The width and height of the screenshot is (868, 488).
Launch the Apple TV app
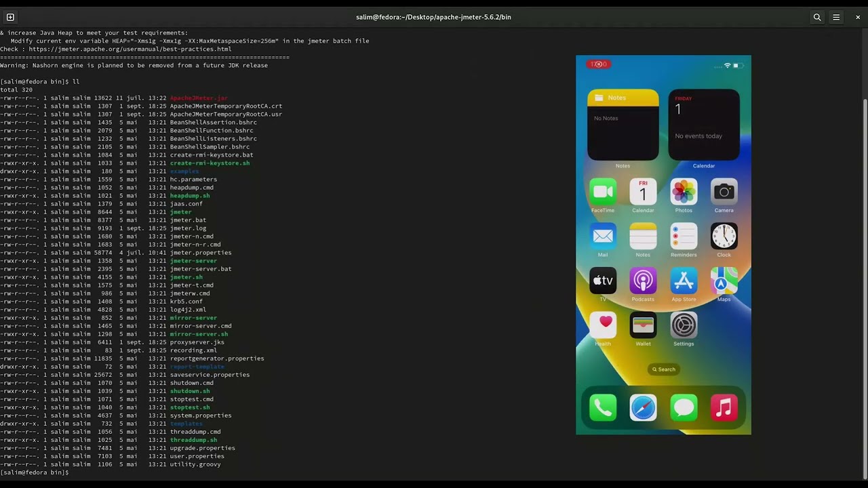[x=603, y=281]
